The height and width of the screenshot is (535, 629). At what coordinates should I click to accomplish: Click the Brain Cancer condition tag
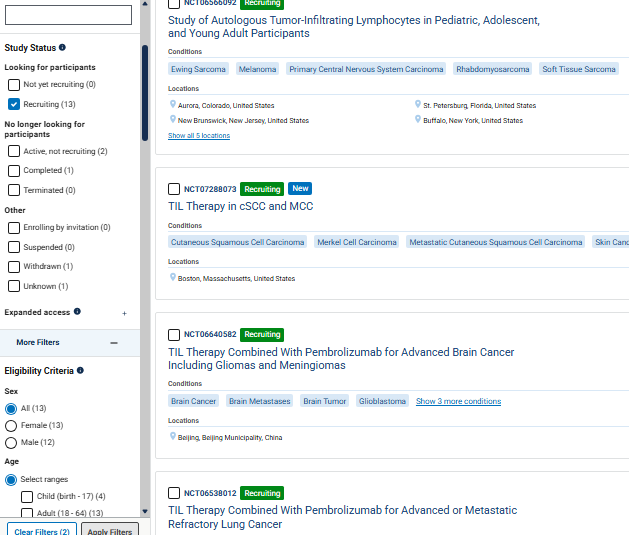[x=193, y=401]
